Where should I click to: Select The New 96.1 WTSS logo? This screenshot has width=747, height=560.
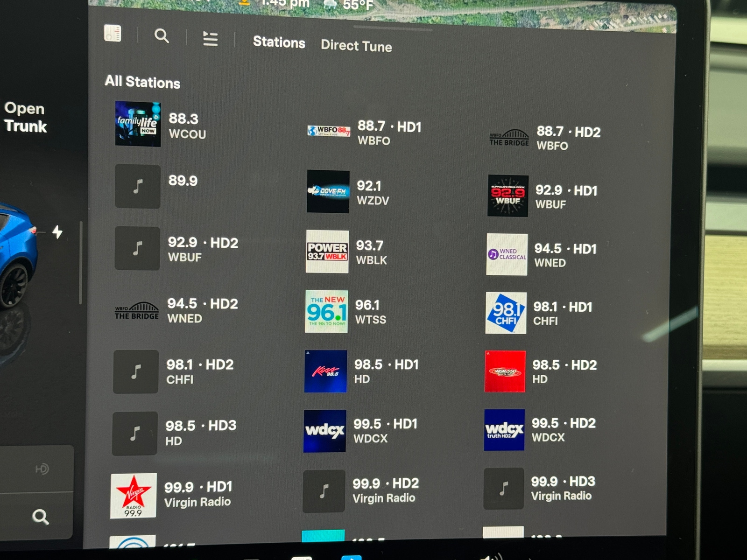point(326,312)
